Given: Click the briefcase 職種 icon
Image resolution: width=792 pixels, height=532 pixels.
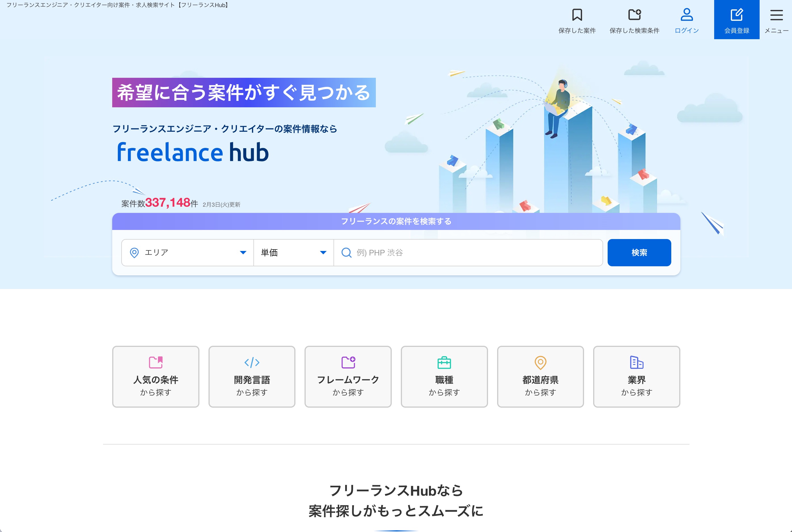Looking at the screenshot, I should pyautogui.click(x=444, y=362).
